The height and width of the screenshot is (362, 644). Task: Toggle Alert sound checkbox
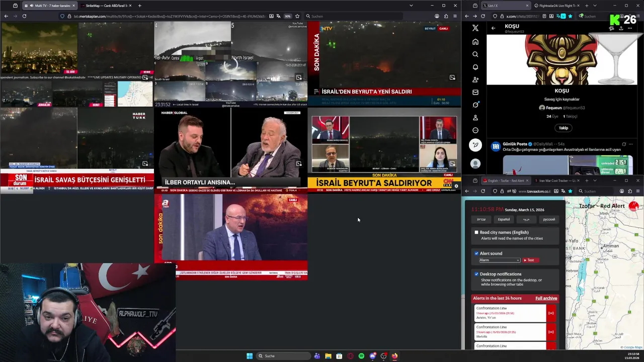476,253
